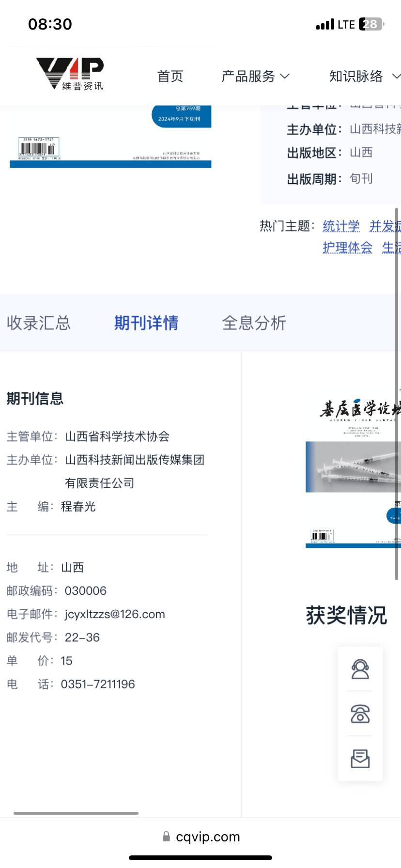The width and height of the screenshot is (401, 868).
Task: Tap the 主办单位 label in upper panel
Action: click(314, 129)
